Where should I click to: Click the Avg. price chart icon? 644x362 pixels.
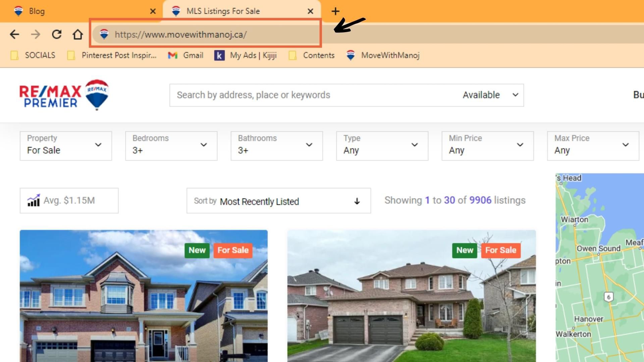point(33,200)
